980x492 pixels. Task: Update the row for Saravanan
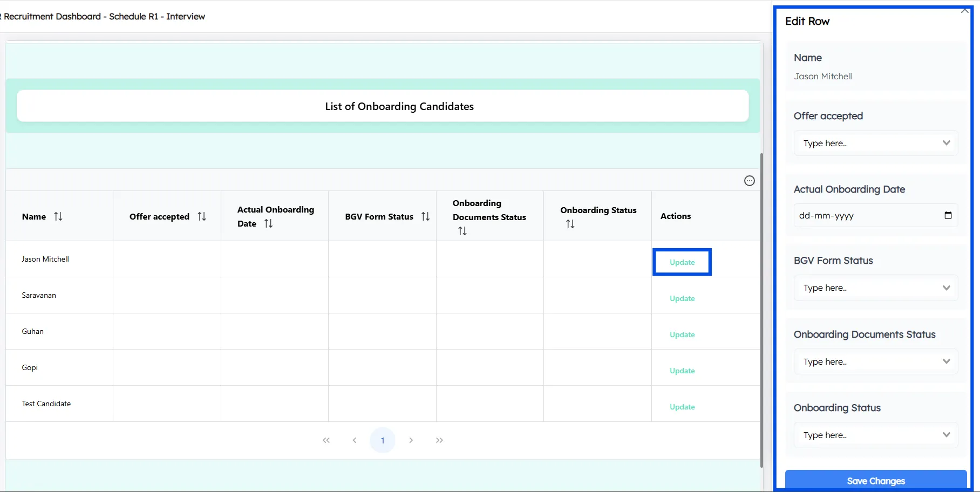[x=682, y=298]
